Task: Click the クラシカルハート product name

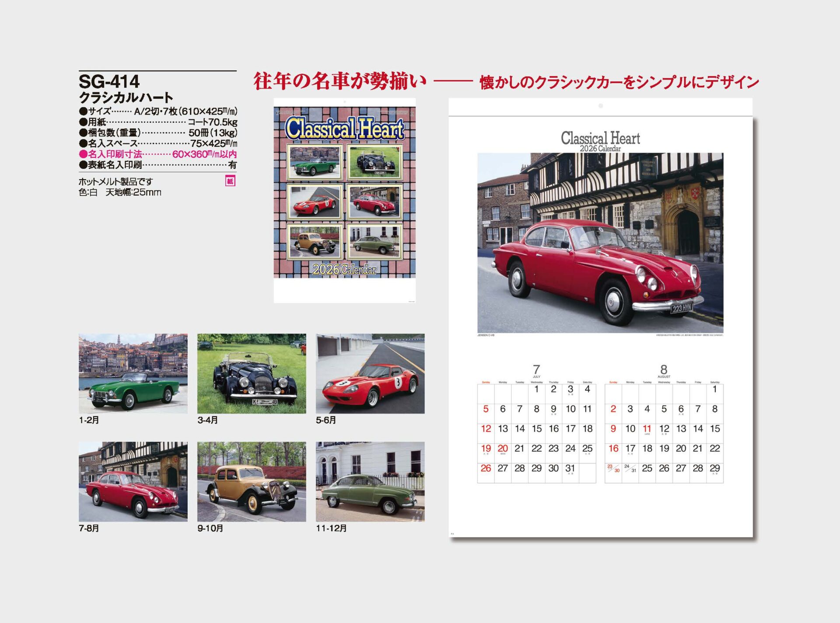Action: click(126, 97)
